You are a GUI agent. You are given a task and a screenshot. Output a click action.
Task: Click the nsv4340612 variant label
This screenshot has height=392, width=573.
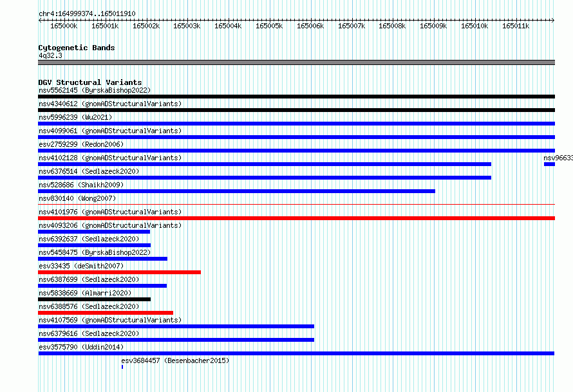(x=110, y=104)
